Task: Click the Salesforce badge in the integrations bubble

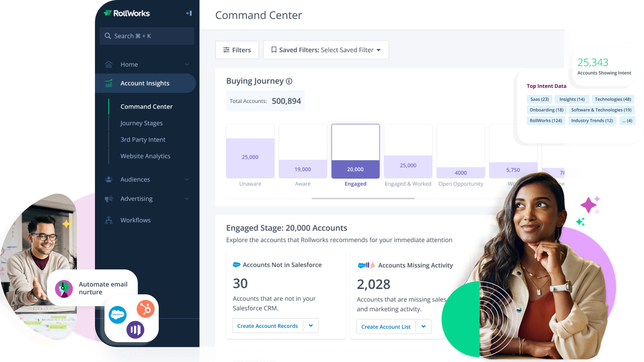Action: pyautogui.click(x=118, y=315)
